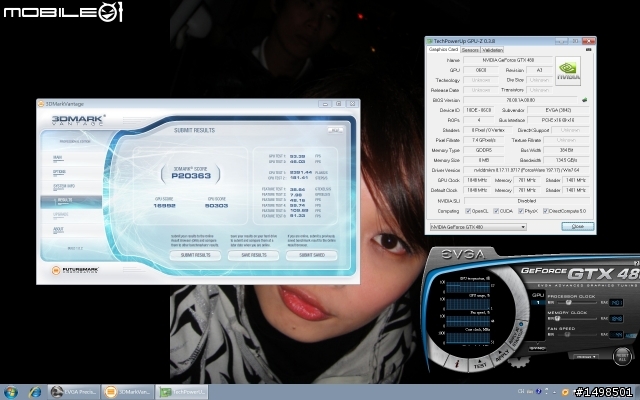
Task: Click the 3DMark Vantage logo
Action: 78,120
